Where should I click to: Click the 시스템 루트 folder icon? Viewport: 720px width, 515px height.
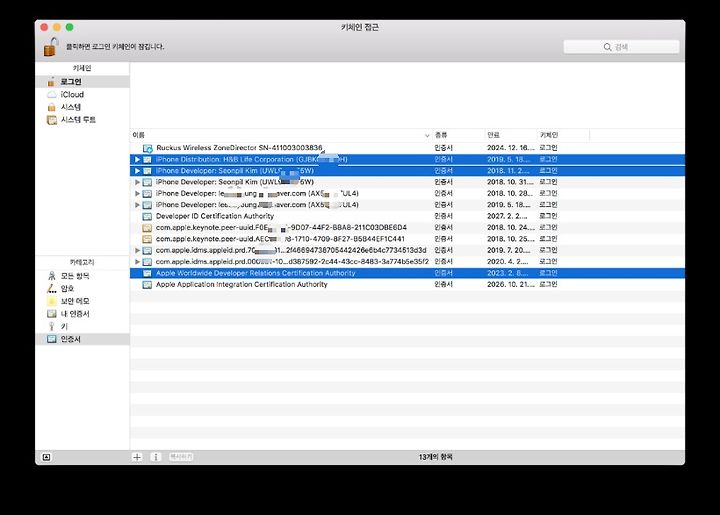pos(51,120)
